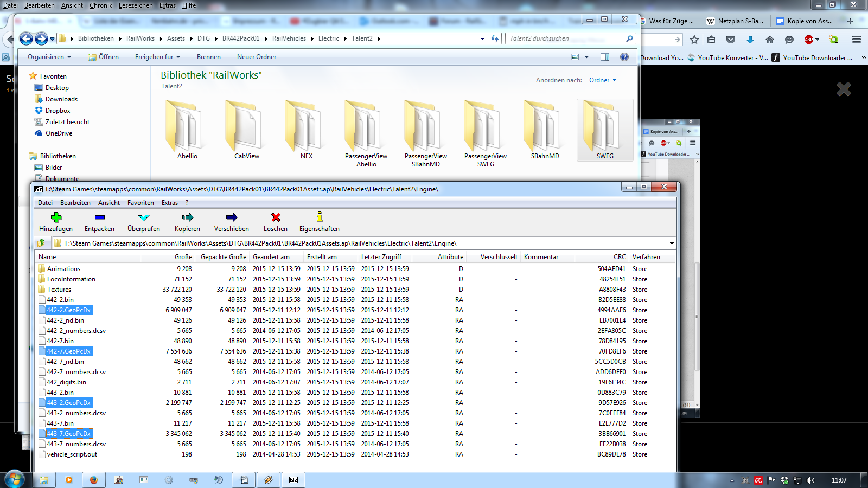Click the Löschen red X icon

(276, 217)
